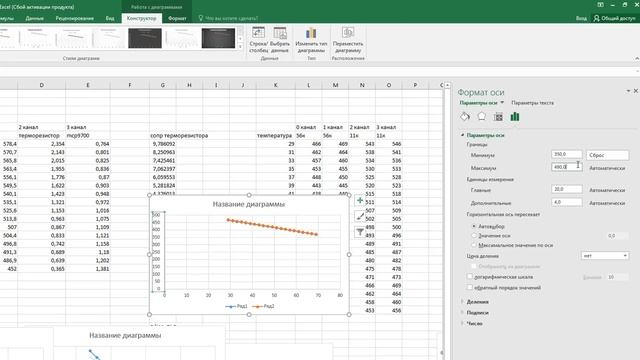Viewport: 640px width, 360px height.
Task: Click the green plus Chart Elements button
Action: [x=360, y=200]
